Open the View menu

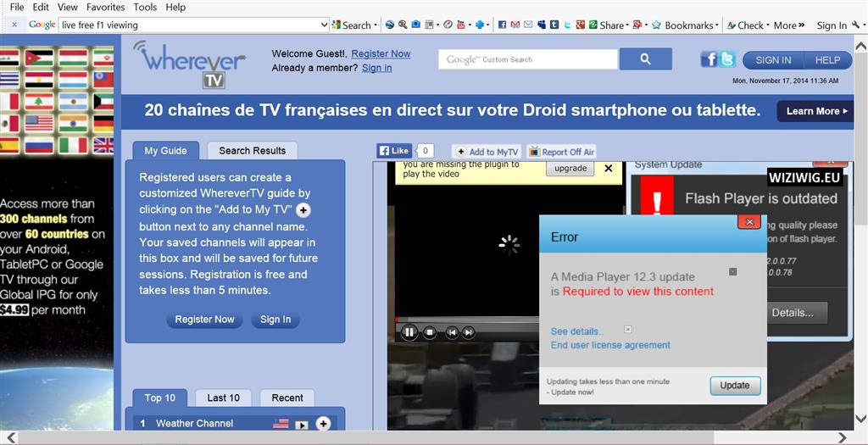coord(68,7)
